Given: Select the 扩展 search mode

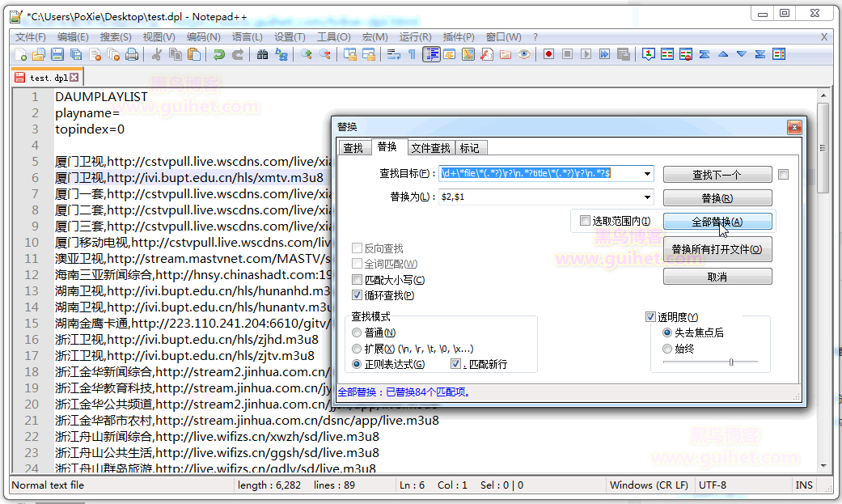Looking at the screenshot, I should tap(357, 349).
